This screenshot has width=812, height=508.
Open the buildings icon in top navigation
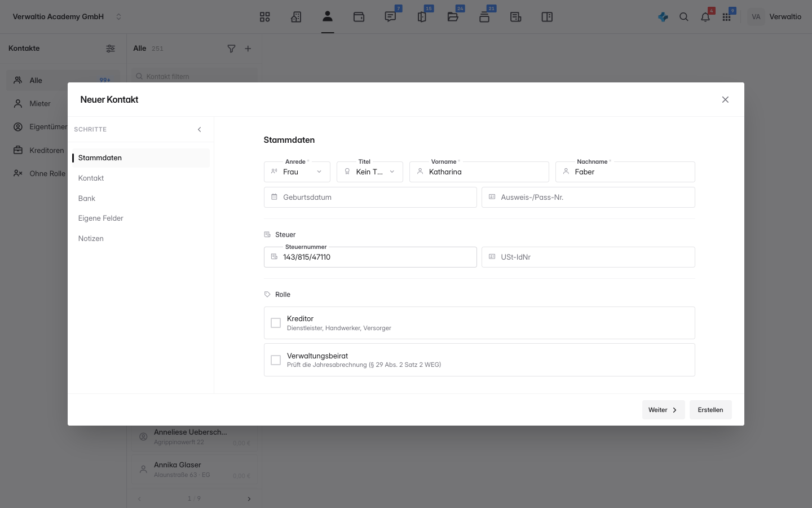(296, 17)
